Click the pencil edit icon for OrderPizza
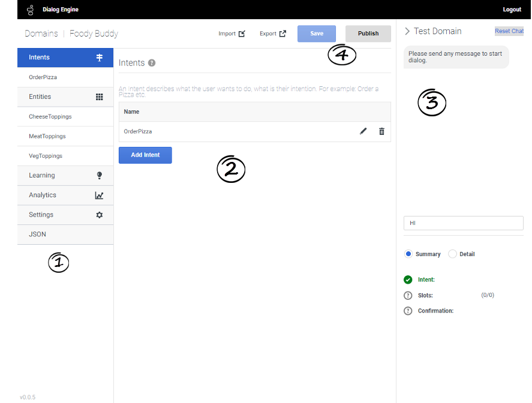The image size is (532, 403). pyautogui.click(x=363, y=131)
